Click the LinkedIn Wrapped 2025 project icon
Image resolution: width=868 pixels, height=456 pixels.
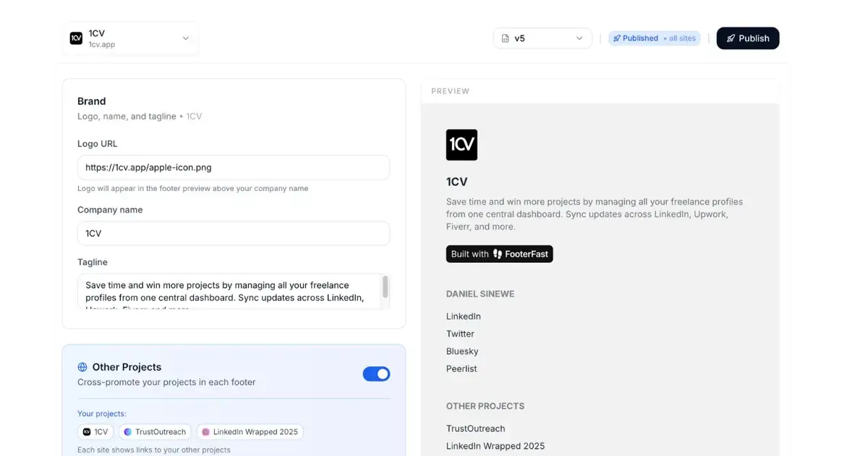(205, 431)
